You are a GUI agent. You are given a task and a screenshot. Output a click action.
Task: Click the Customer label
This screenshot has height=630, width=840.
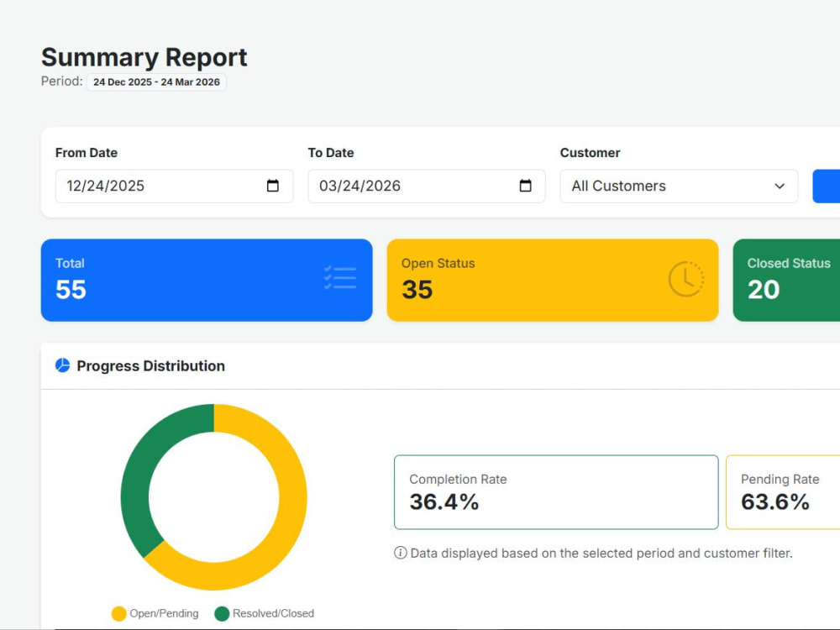tap(590, 153)
